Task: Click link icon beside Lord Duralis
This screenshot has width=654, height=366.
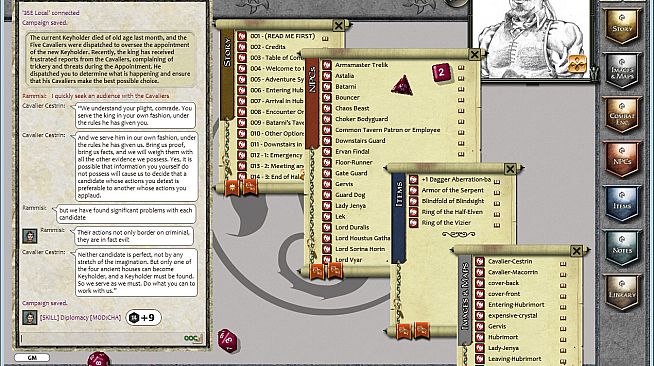Action: 327,228
